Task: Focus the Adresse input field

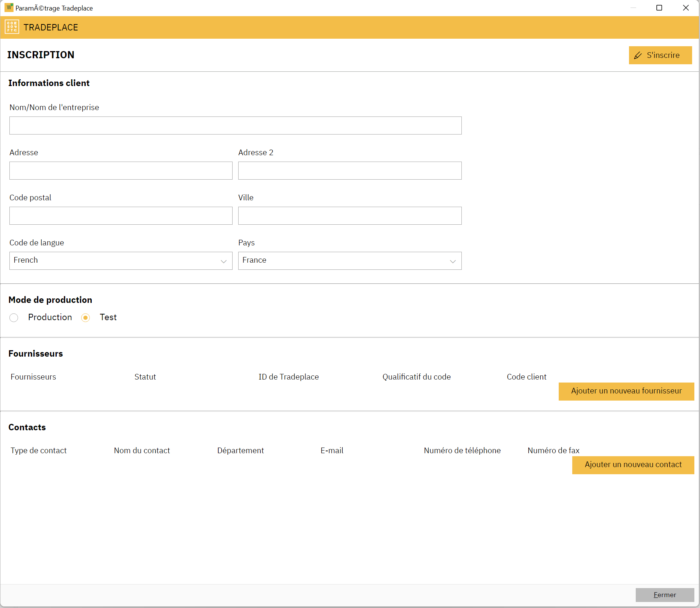Action: click(x=121, y=171)
